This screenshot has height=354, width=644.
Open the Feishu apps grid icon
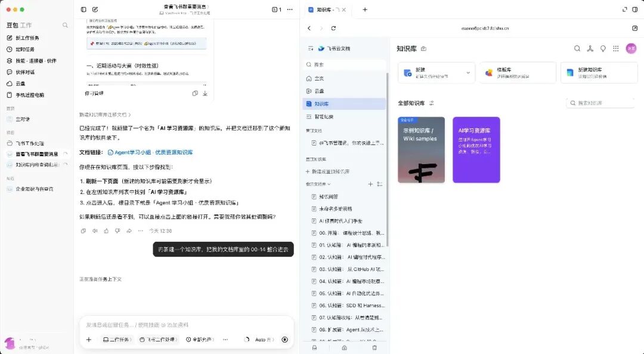[615, 48]
